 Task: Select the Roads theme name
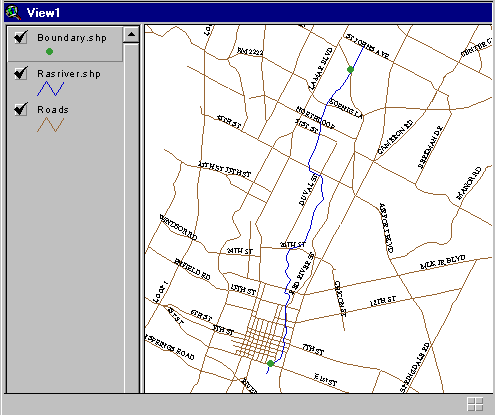(x=53, y=110)
